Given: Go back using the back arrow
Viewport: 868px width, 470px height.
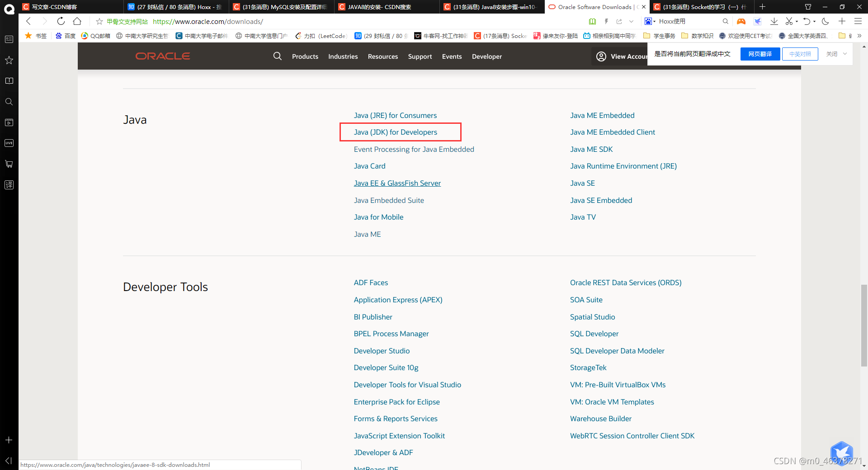Looking at the screenshot, I should [28, 21].
